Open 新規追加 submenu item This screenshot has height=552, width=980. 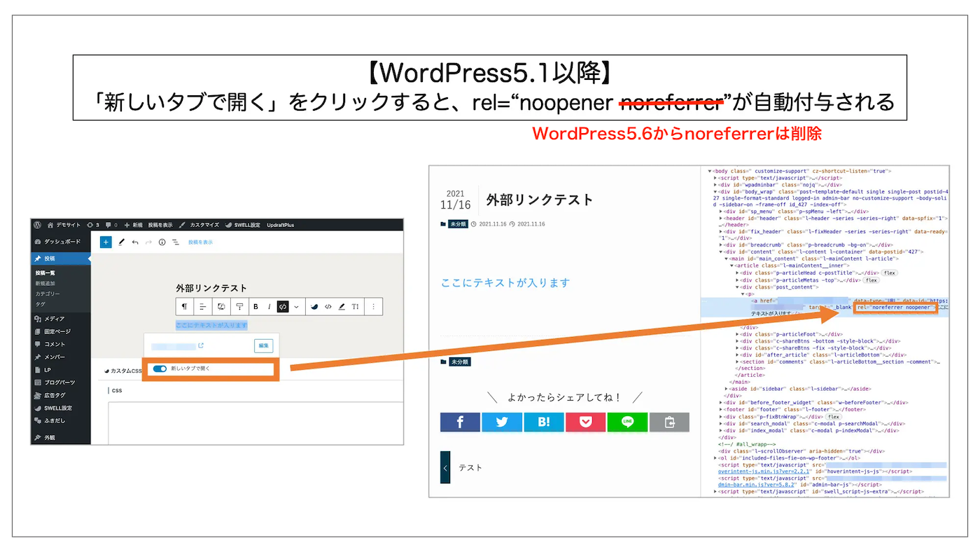coord(45,283)
